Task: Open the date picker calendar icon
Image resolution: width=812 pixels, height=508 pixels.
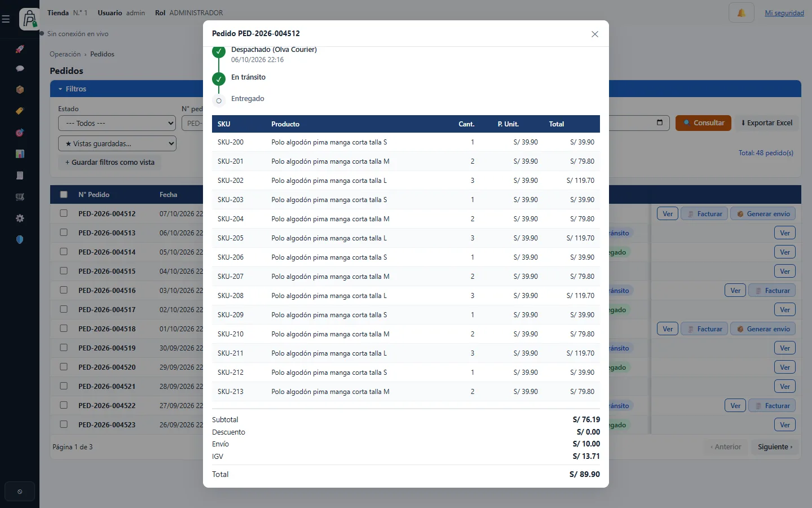Action: pos(660,123)
